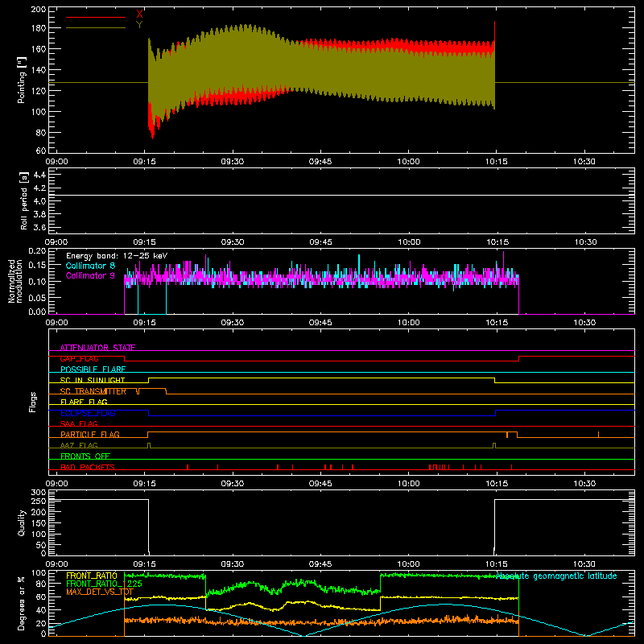Screen dimensions: 644x644
Task: Click the Normalized modulation axis title
Action: pyautogui.click(x=15, y=281)
